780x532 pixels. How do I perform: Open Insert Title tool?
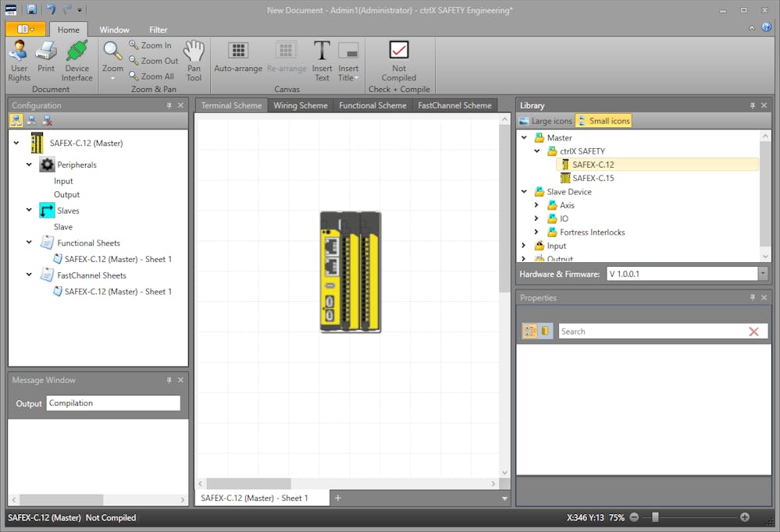coord(348,60)
